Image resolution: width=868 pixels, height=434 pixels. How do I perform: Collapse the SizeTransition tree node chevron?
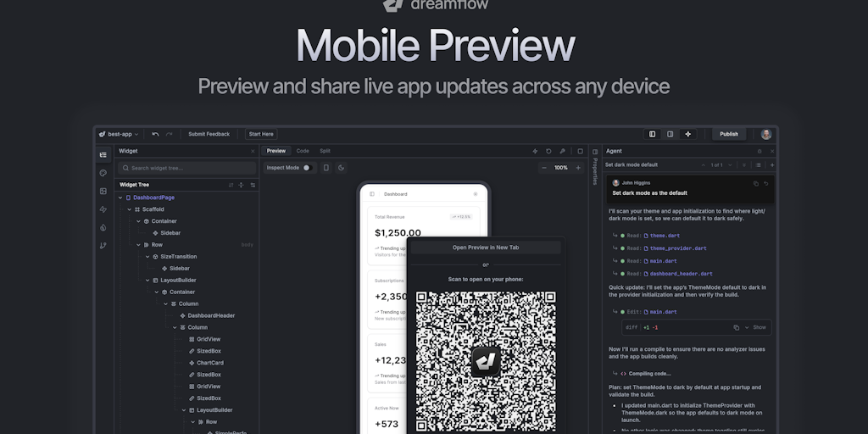tap(147, 257)
